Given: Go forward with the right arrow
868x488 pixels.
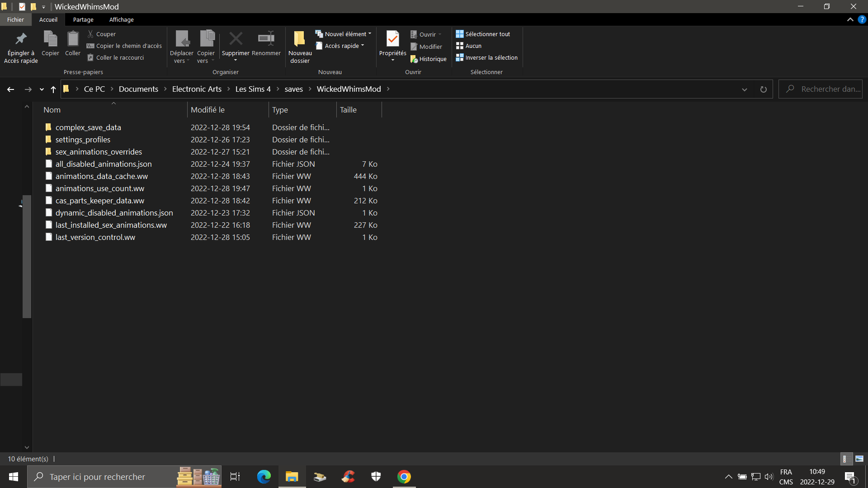Looking at the screenshot, I should click(28, 89).
